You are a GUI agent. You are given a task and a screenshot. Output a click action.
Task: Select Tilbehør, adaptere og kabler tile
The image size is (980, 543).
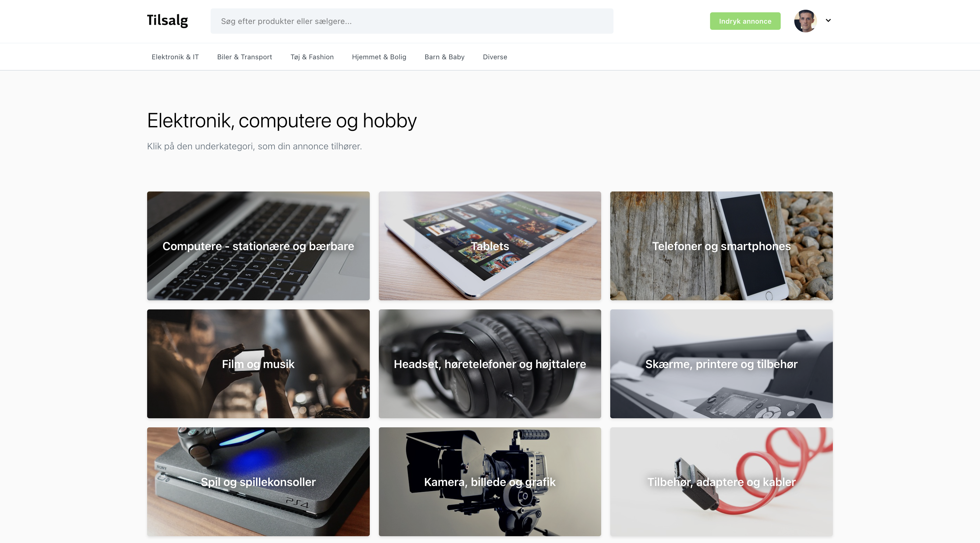(x=721, y=481)
